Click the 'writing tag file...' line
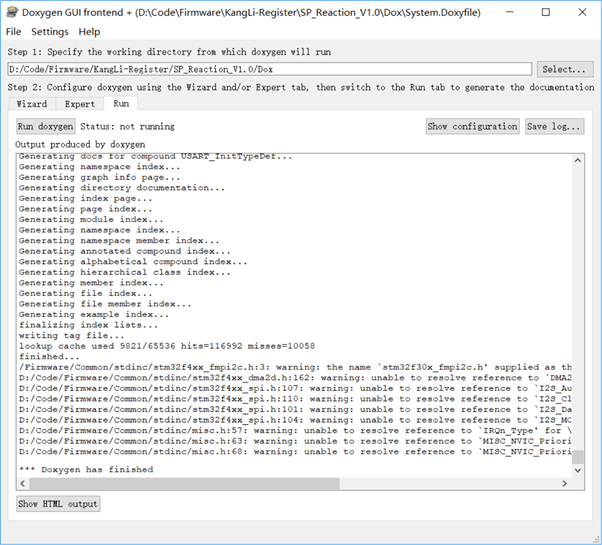Viewport: 602px width, 545px height. (x=71, y=335)
